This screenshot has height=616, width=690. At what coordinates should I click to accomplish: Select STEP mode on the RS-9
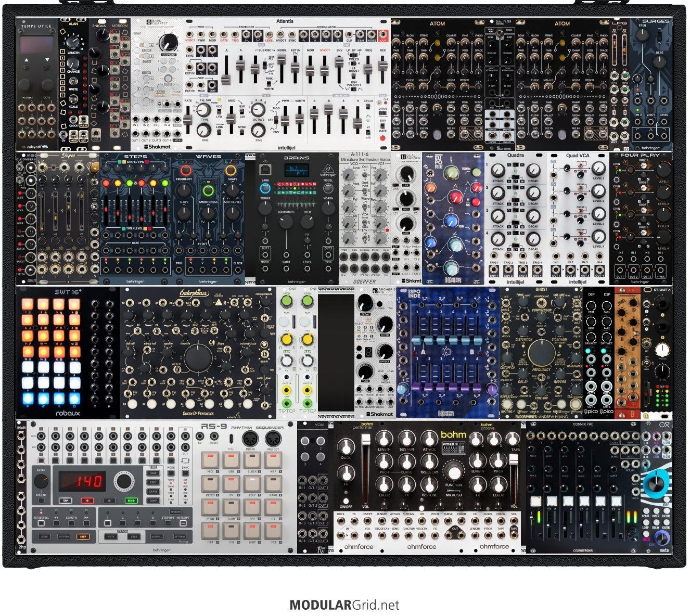coord(83,536)
